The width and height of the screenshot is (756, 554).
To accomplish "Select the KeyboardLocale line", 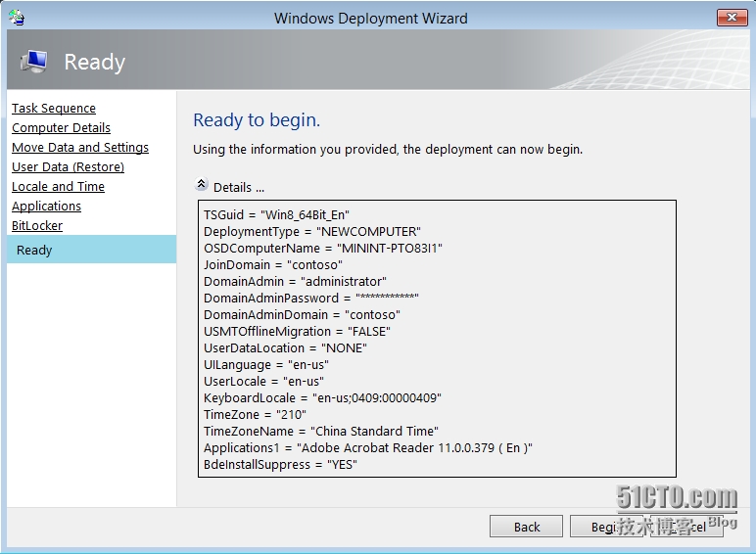I will pyautogui.click(x=322, y=398).
